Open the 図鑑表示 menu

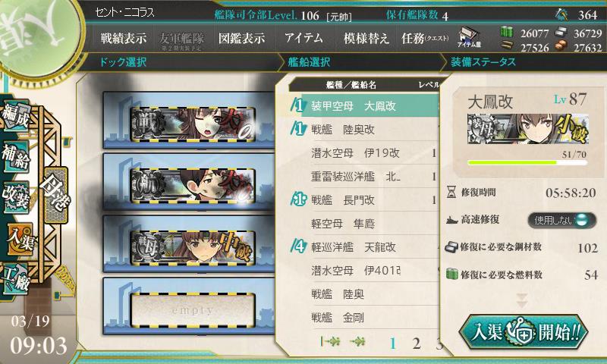coord(241,38)
